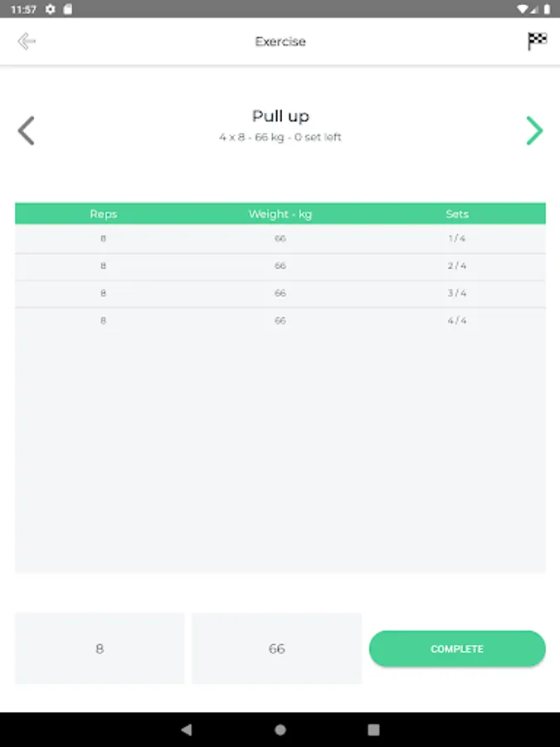Tap the Exercise page title
Screen dimensions: 560x747
click(280, 41)
